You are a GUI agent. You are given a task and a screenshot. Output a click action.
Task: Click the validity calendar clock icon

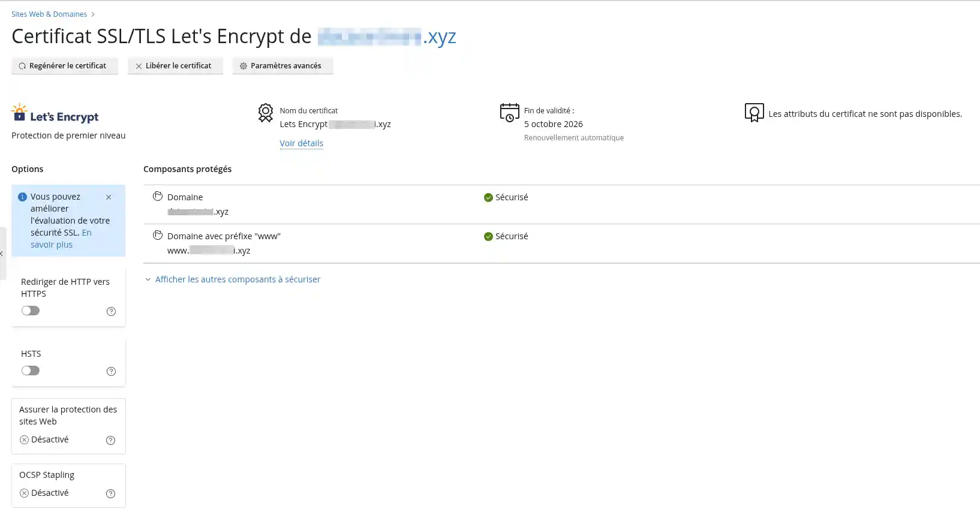[510, 113]
